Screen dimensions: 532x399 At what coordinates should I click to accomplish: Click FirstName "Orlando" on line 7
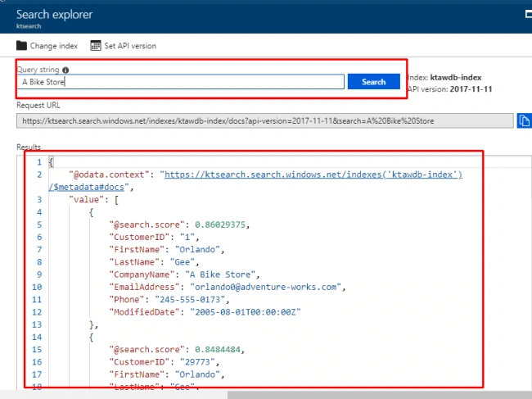197,250
